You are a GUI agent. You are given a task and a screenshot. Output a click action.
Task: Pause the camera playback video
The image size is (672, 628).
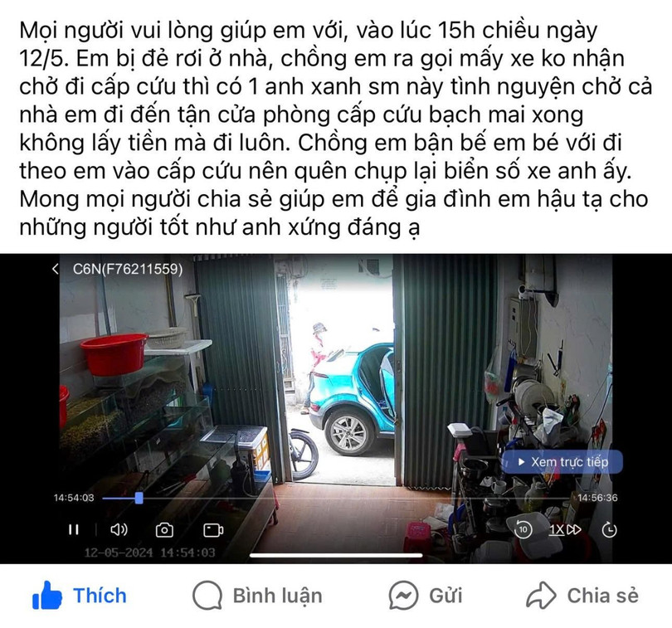point(74,530)
